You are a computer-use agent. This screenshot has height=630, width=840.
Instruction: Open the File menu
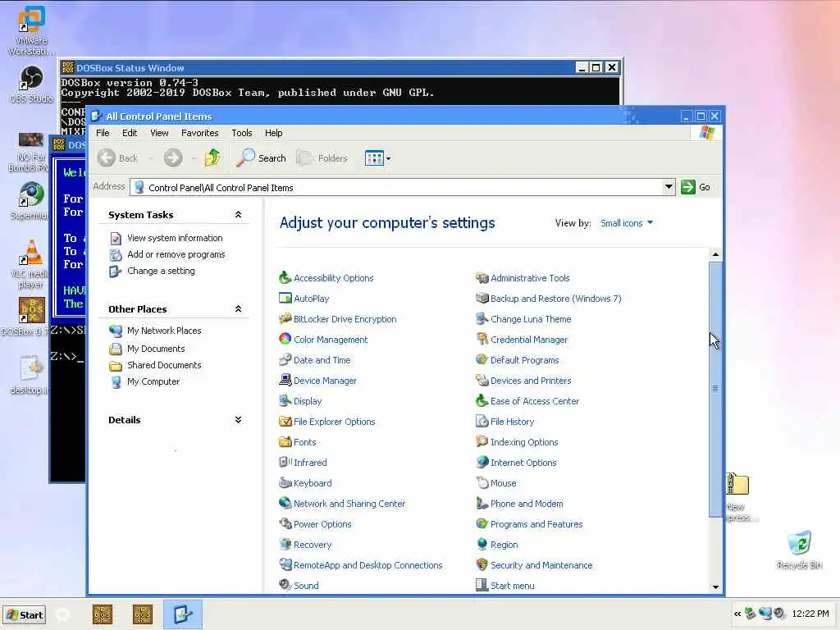(x=103, y=133)
